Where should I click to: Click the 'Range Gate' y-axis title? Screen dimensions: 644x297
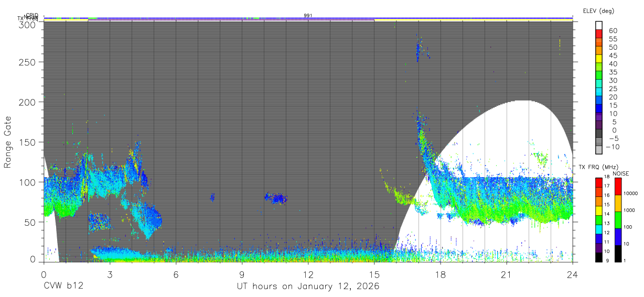point(8,141)
